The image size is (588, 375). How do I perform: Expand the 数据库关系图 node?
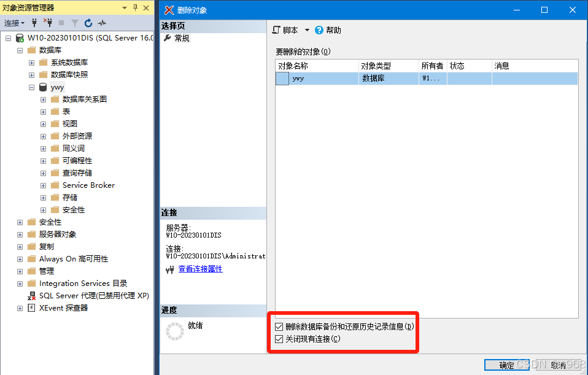pos(43,100)
